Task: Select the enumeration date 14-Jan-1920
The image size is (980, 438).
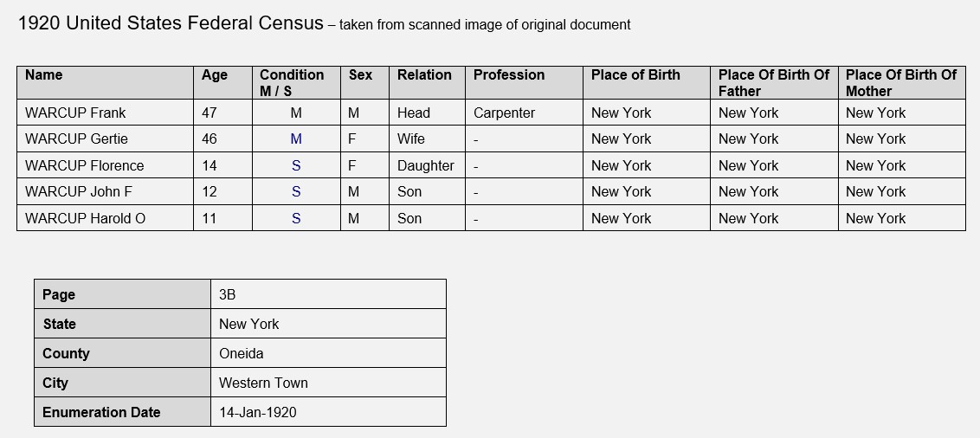Action: 328,412
